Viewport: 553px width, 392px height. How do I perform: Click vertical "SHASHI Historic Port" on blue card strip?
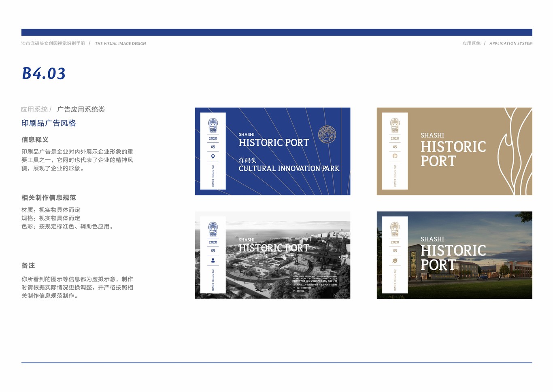213,176
